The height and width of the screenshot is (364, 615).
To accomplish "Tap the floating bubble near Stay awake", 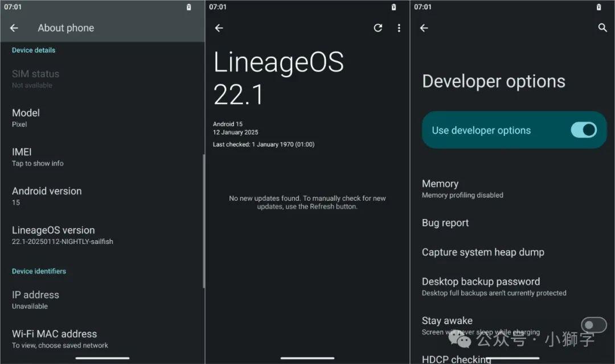I will coord(593,325).
